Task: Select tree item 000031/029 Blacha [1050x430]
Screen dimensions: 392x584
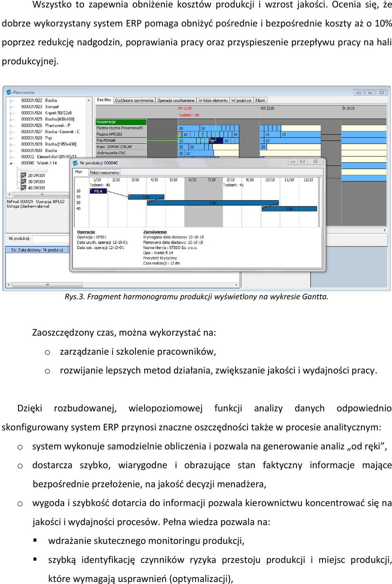Action: click(49, 144)
